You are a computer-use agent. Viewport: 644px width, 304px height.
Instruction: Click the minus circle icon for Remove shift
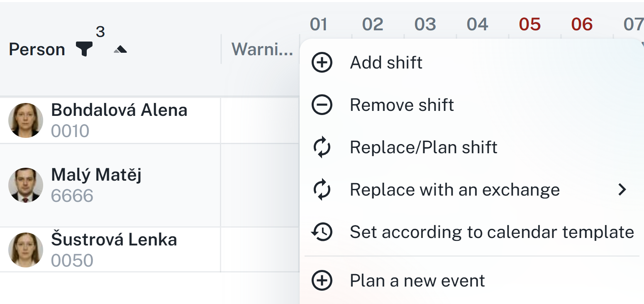322,105
